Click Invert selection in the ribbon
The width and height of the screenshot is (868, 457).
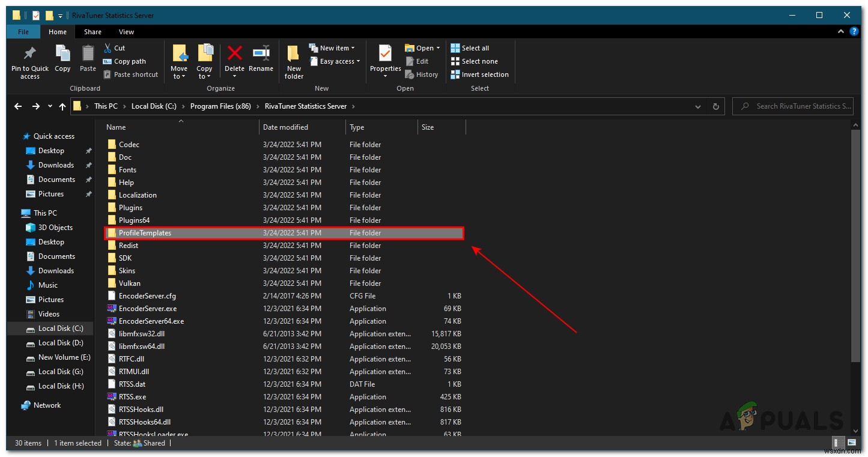(479, 74)
